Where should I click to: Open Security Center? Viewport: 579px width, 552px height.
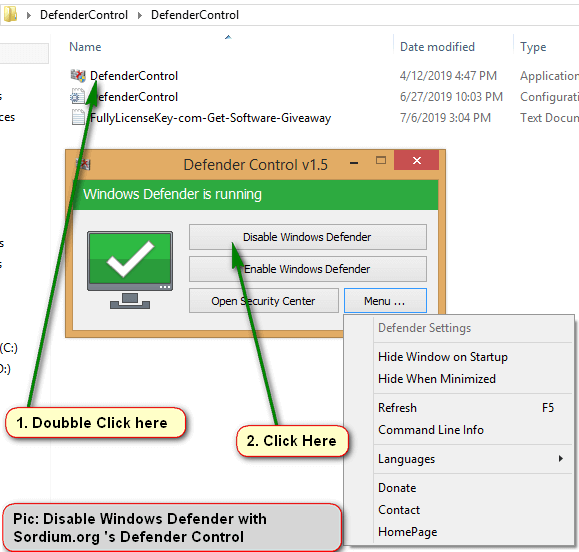click(x=264, y=301)
